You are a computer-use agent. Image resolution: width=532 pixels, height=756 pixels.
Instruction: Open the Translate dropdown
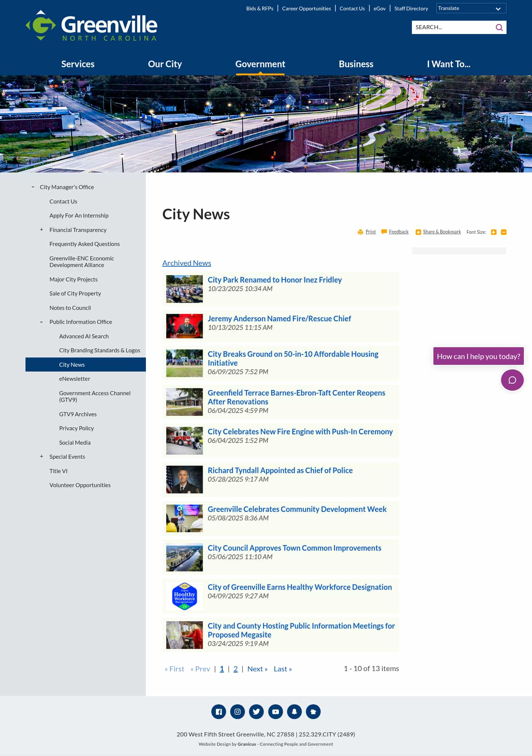point(471,8)
